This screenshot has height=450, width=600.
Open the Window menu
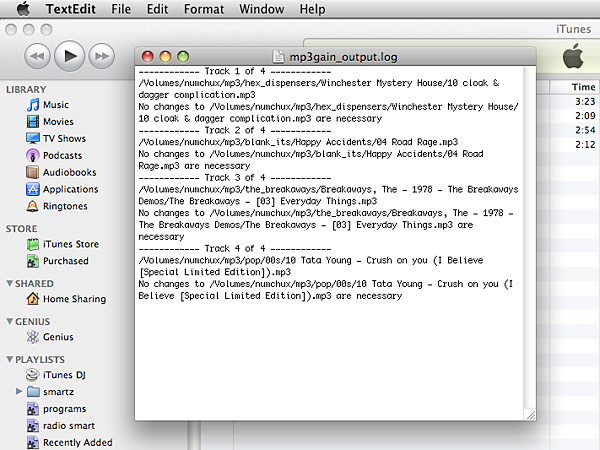point(261,9)
